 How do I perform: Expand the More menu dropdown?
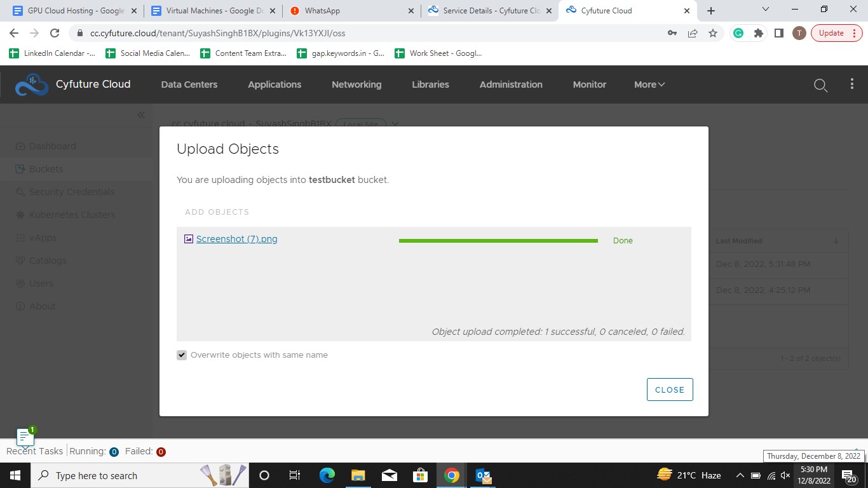[649, 85]
